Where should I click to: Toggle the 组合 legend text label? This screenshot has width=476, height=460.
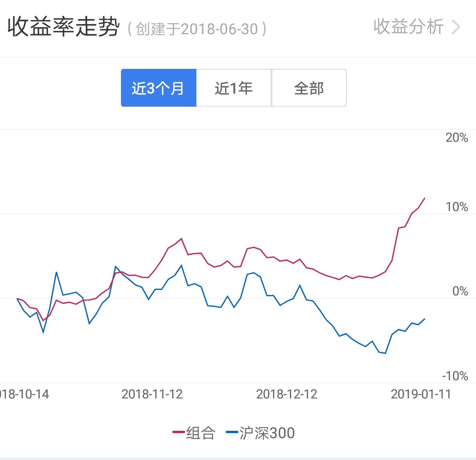click(x=200, y=433)
